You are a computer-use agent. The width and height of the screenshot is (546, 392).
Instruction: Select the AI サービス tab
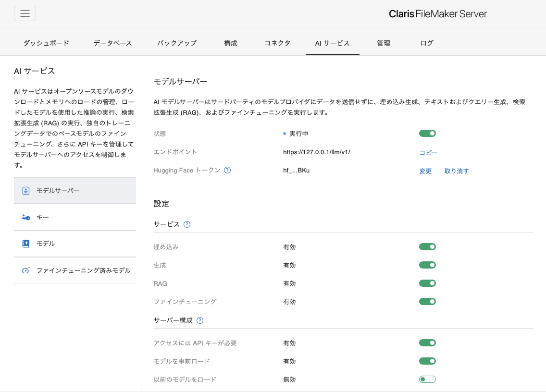coord(332,43)
